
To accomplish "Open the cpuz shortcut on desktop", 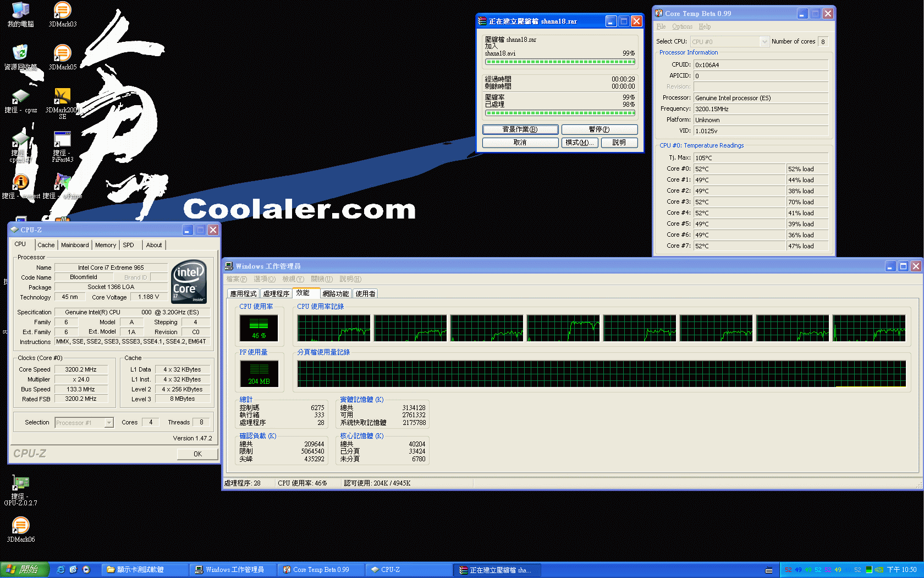I will point(21,100).
